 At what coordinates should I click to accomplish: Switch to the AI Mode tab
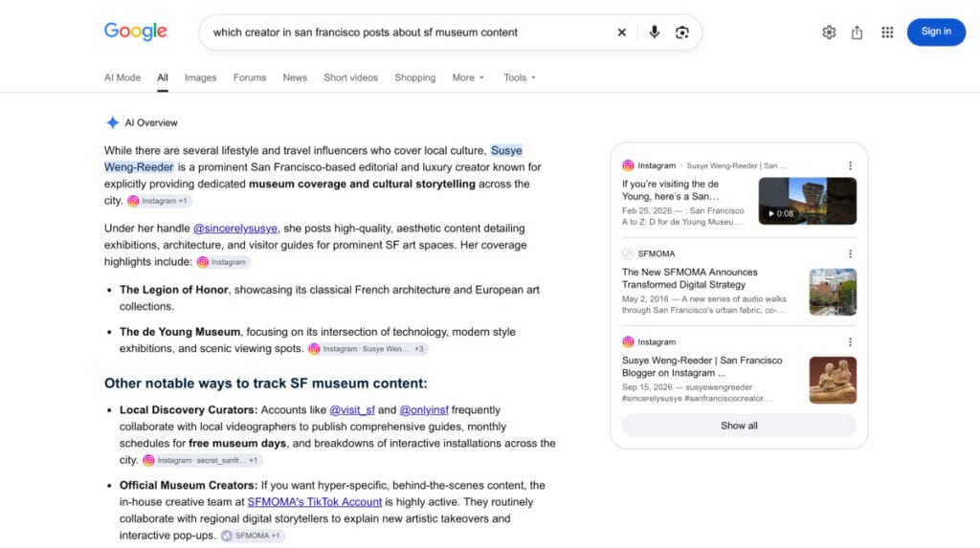122,77
